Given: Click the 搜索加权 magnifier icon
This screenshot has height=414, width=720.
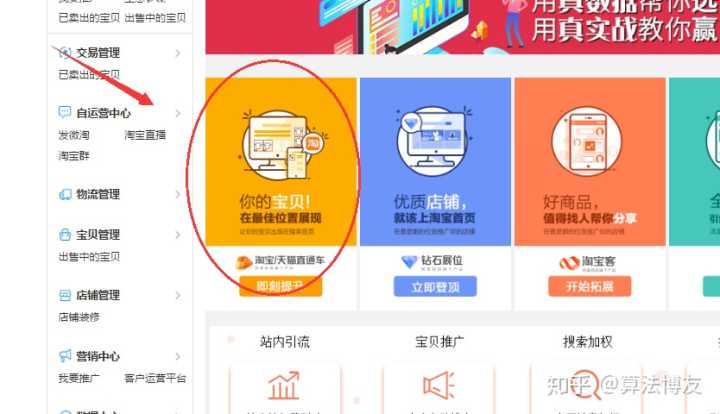Looking at the screenshot, I should [x=585, y=386].
